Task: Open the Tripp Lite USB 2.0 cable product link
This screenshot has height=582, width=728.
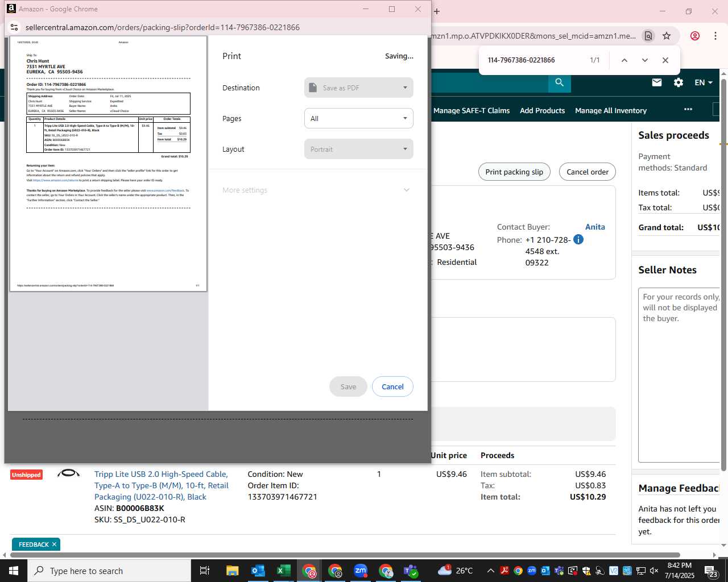Action: (x=162, y=485)
